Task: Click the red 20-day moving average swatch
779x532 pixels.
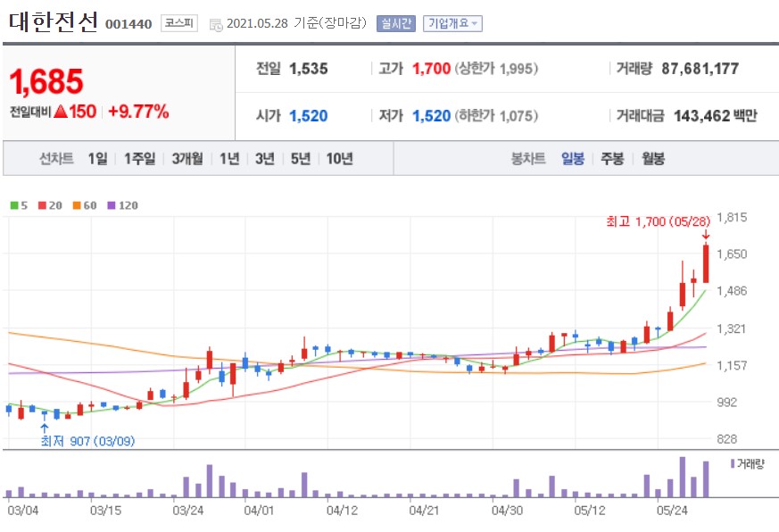Action: [42, 205]
